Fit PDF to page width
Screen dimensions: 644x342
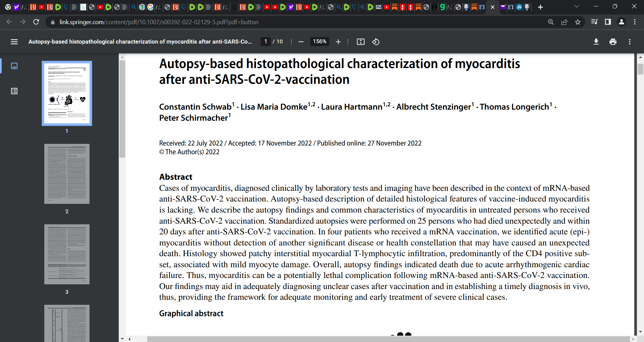pyautogui.click(x=361, y=42)
